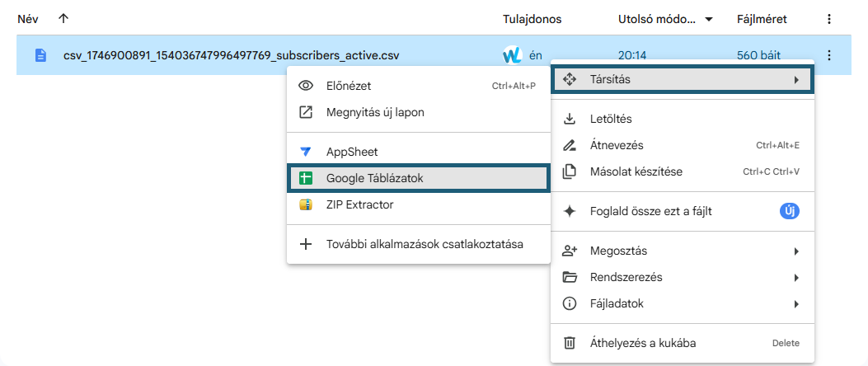Click the Előnézet eye icon
The image size is (868, 366).
tap(306, 86)
